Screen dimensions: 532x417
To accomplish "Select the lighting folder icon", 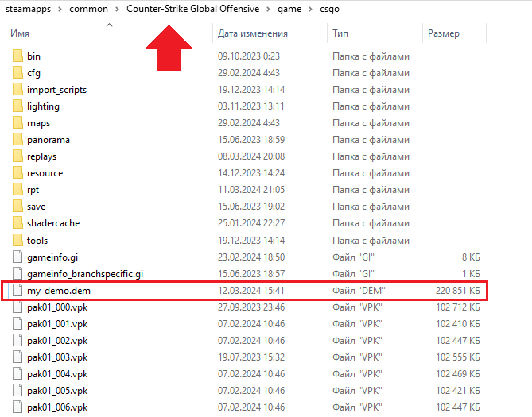I will [17, 106].
